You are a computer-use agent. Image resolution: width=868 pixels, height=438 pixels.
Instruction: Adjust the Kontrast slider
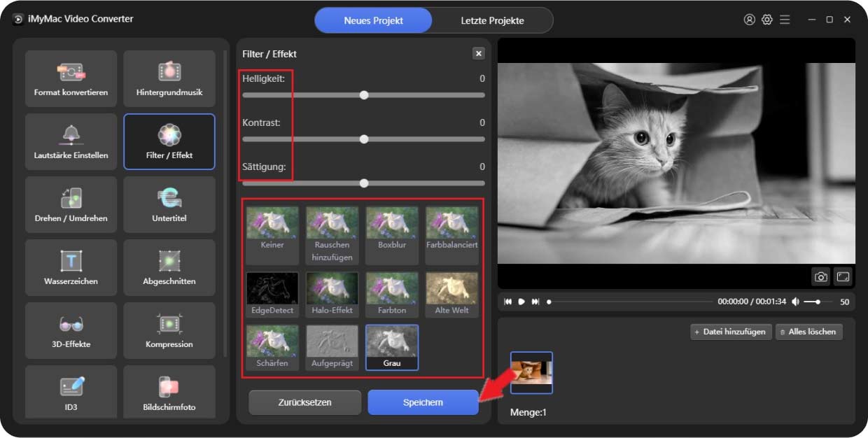(363, 139)
